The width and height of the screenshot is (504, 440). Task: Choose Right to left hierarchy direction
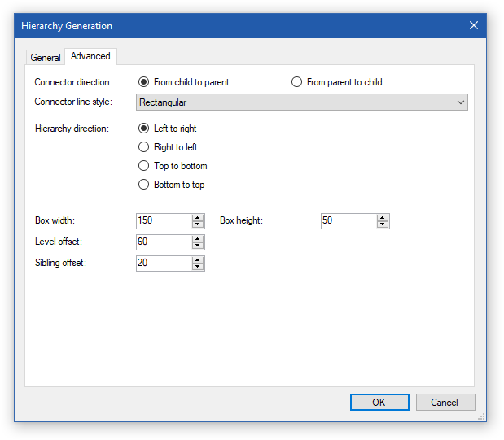(x=168, y=147)
